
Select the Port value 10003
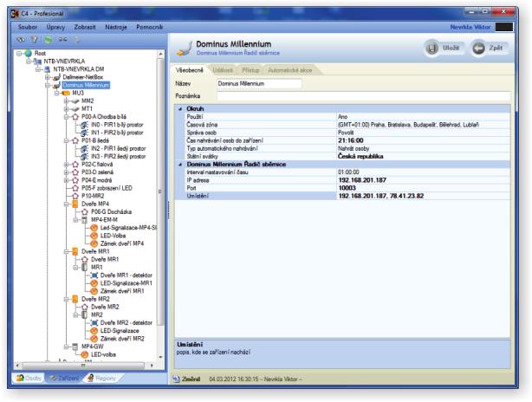pyautogui.click(x=347, y=188)
